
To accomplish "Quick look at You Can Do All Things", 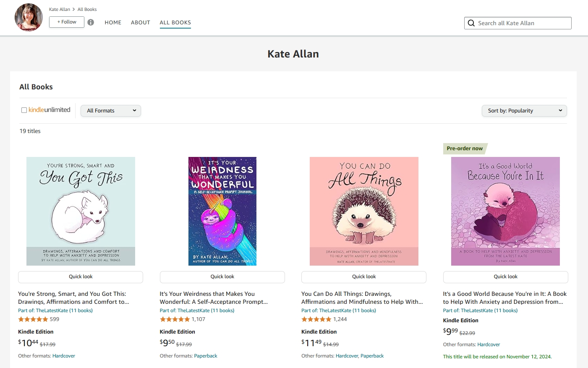I will click(x=364, y=277).
